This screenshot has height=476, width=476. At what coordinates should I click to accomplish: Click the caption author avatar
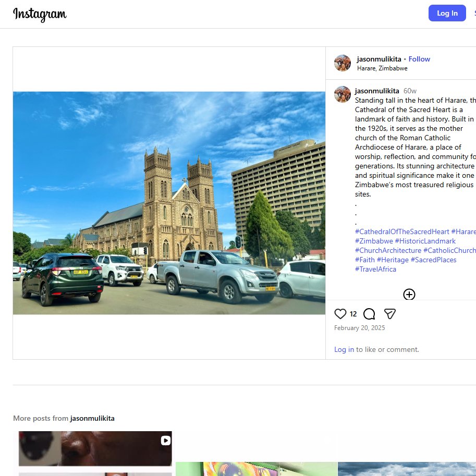tap(343, 94)
